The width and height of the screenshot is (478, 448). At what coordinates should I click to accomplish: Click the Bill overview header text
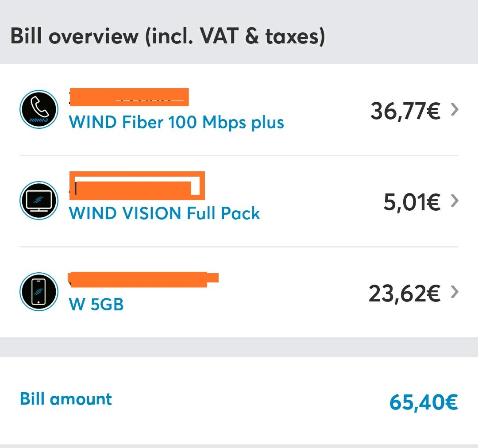pos(168,36)
